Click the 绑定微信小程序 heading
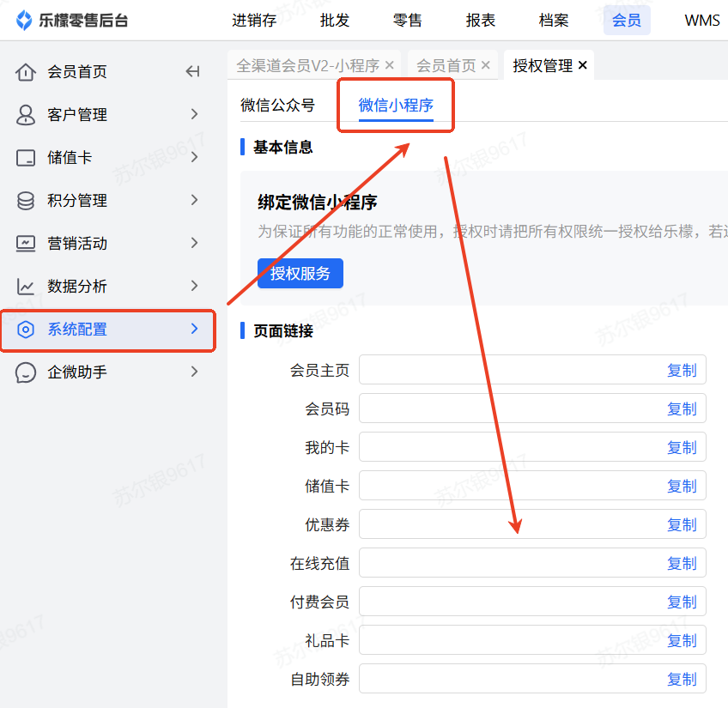728x708 pixels. (318, 203)
